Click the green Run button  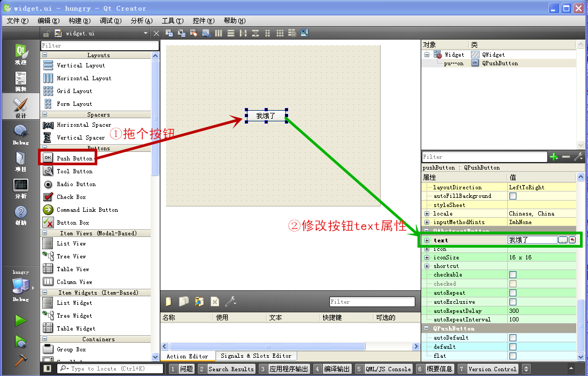click(21, 321)
